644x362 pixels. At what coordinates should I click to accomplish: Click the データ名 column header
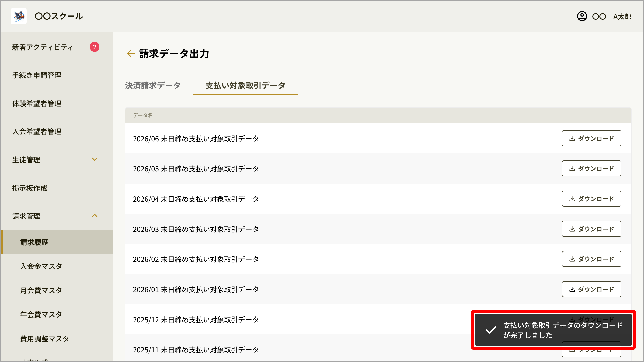click(x=143, y=115)
